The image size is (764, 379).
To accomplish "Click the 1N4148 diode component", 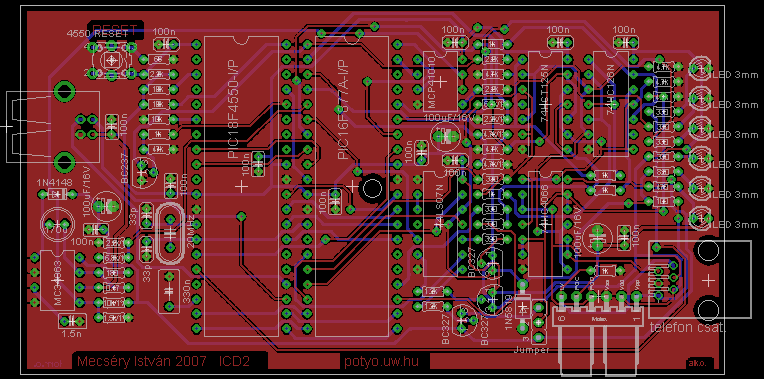I will pyautogui.click(x=58, y=194).
